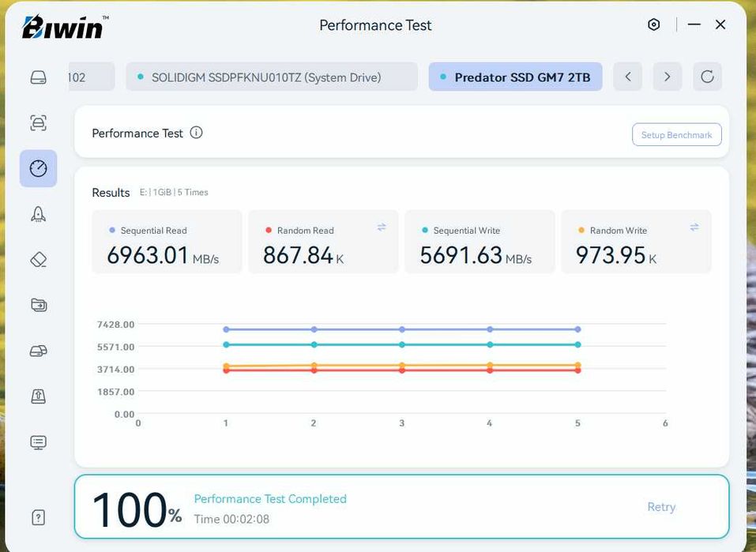Select the partially hidden drive tab ending 102
The image size is (756, 552).
(92, 77)
